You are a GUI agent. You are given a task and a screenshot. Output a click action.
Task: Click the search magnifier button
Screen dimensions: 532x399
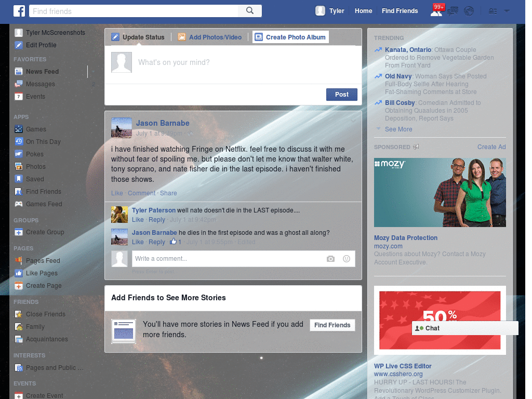pyautogui.click(x=250, y=11)
